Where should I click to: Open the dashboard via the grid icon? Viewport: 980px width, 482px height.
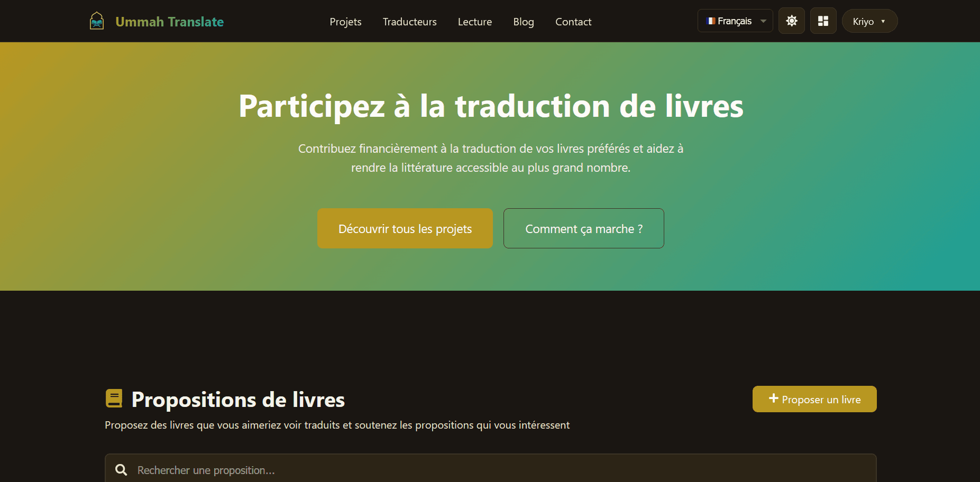[823, 21]
